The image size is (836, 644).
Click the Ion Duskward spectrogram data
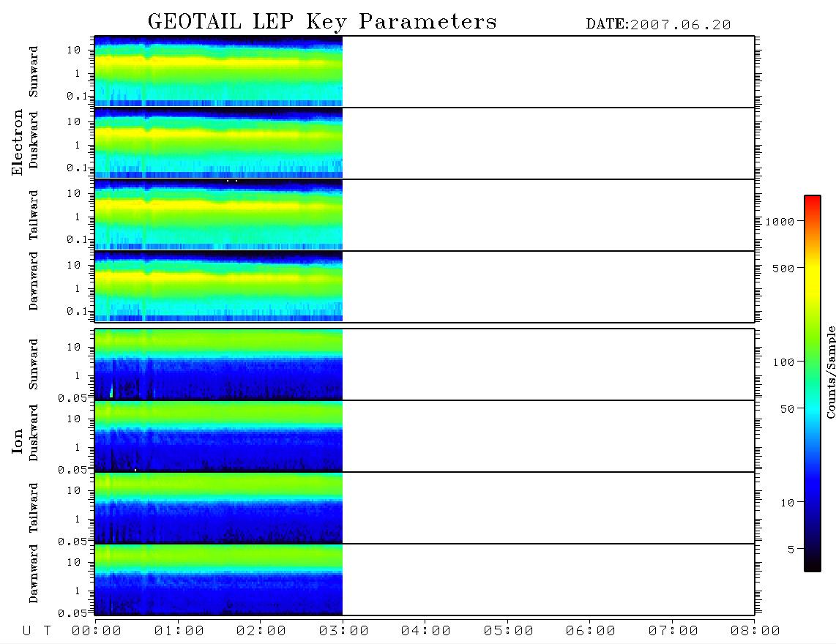coord(219,436)
